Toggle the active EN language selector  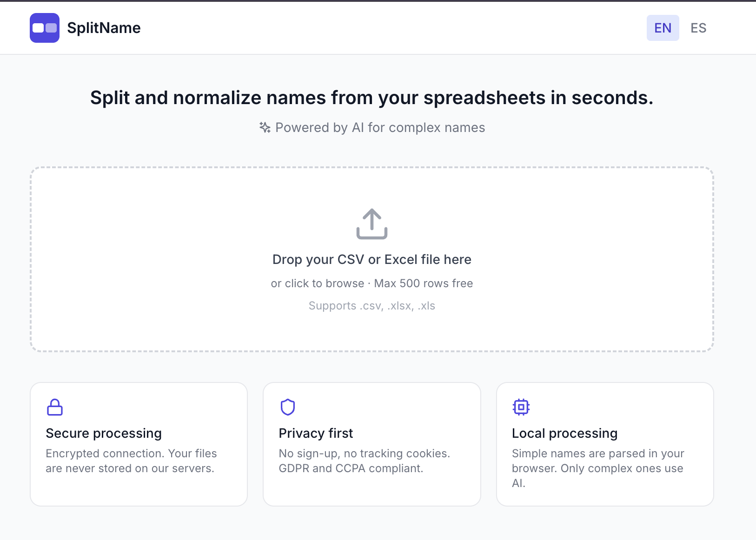(x=663, y=28)
